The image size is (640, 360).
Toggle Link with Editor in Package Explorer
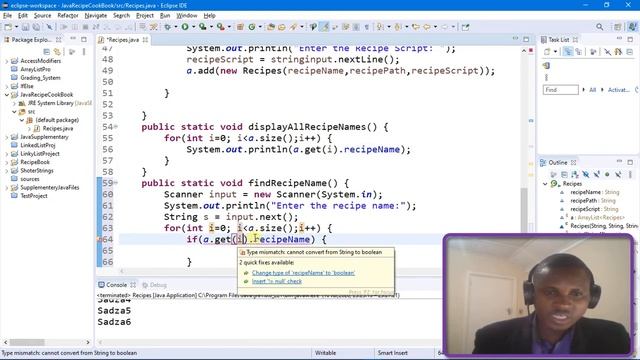(x=57, y=52)
